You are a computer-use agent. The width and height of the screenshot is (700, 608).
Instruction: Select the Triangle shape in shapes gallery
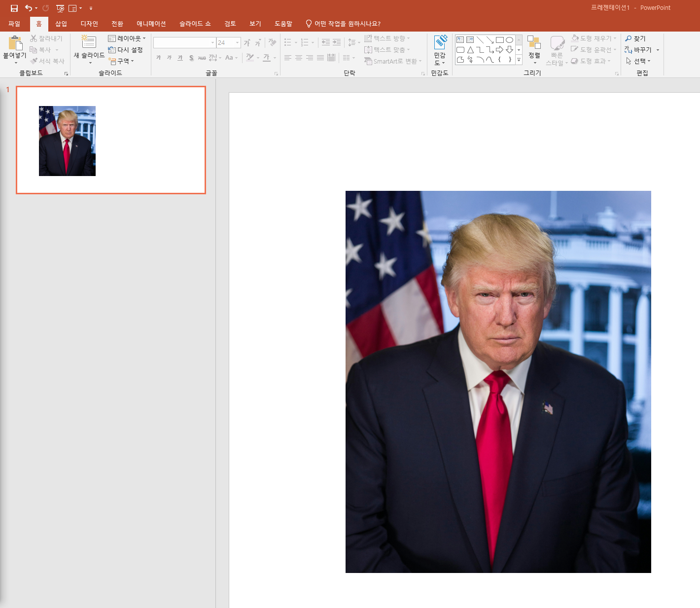point(470,50)
